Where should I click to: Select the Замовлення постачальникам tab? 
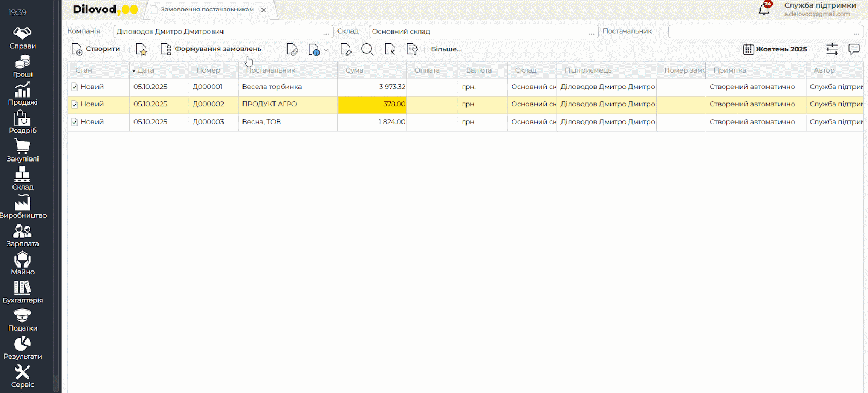(x=206, y=10)
